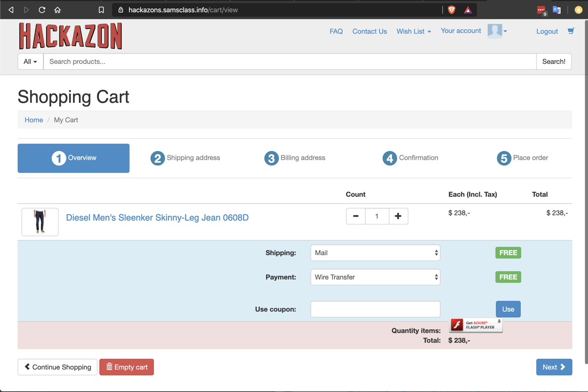The height and width of the screenshot is (392, 588).
Task: Click the "Each (Incl. Tax)" column header
Action: tap(473, 194)
